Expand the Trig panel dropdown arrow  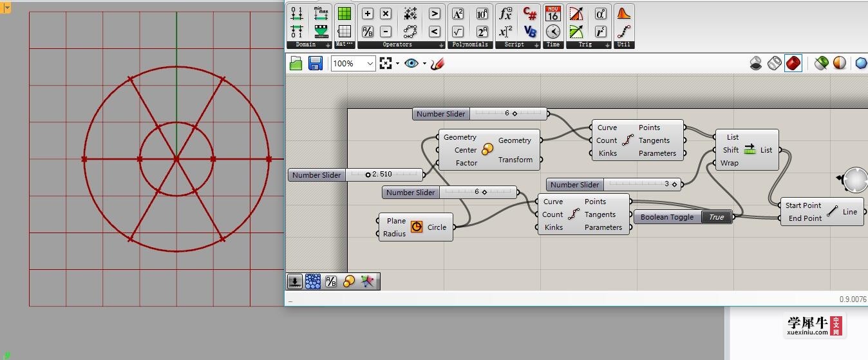pyautogui.click(x=607, y=45)
